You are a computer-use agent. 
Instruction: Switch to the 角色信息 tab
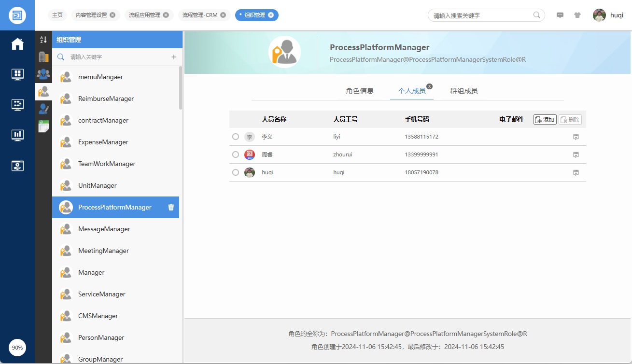[x=360, y=91]
